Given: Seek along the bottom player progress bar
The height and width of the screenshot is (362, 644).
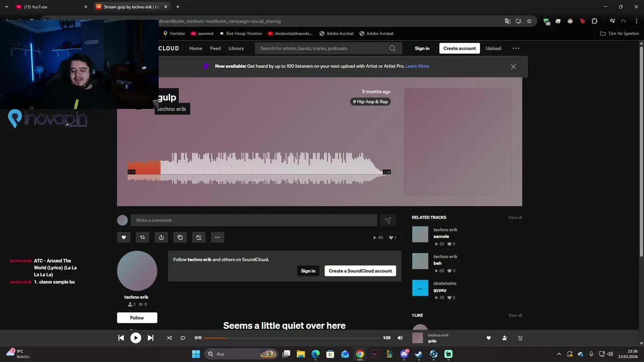Looking at the screenshot, I should [x=292, y=338].
